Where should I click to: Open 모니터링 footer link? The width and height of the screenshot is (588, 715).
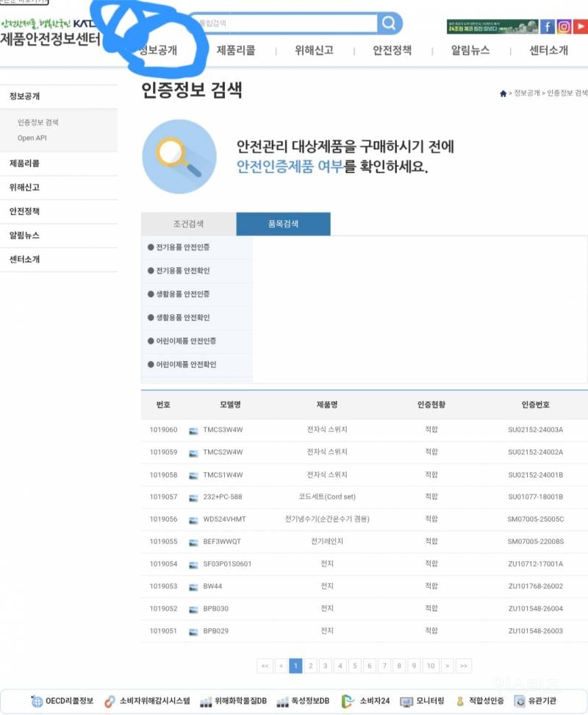[422, 701]
